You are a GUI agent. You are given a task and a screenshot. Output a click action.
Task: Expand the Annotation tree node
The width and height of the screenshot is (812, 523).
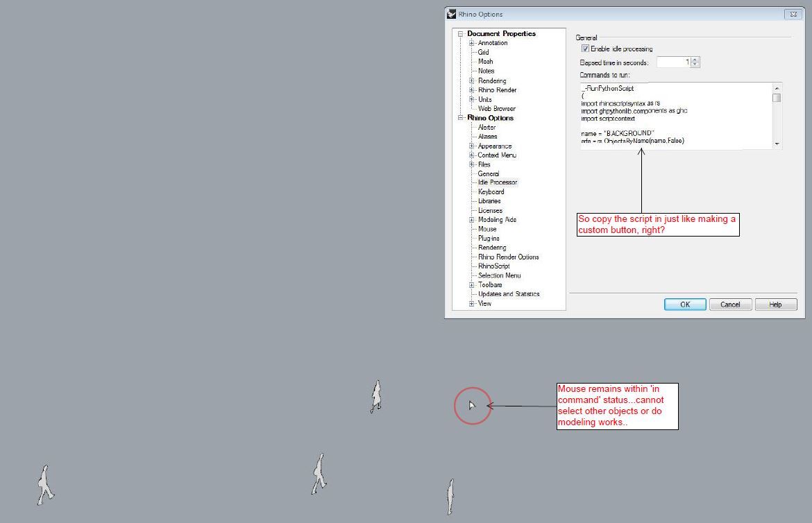point(472,42)
